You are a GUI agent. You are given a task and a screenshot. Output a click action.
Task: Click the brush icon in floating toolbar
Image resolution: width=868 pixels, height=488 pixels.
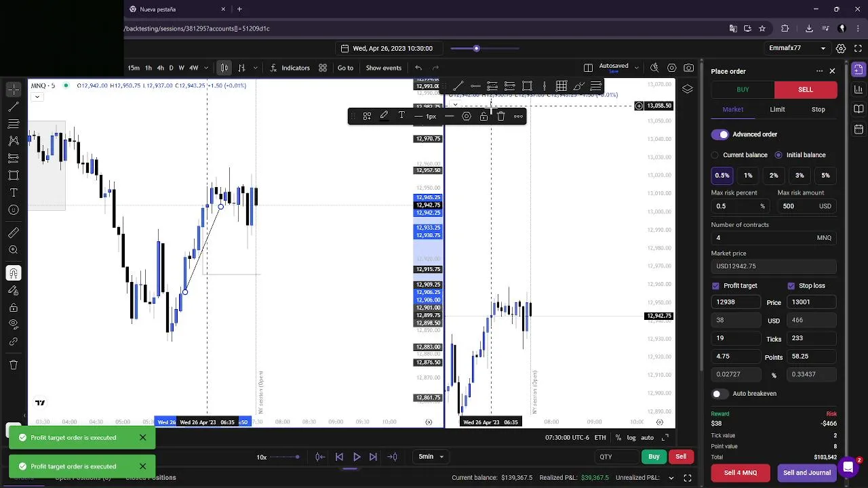578,86
